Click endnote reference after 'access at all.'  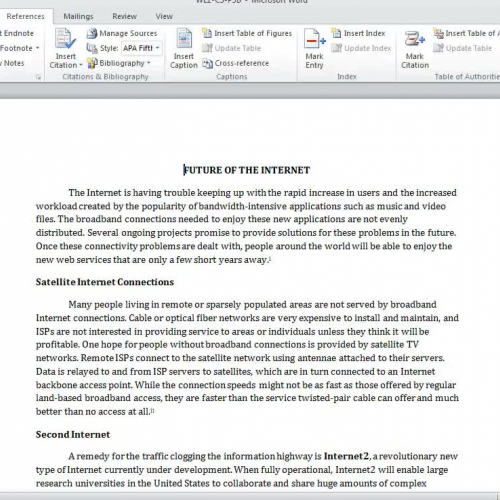[x=152, y=410]
